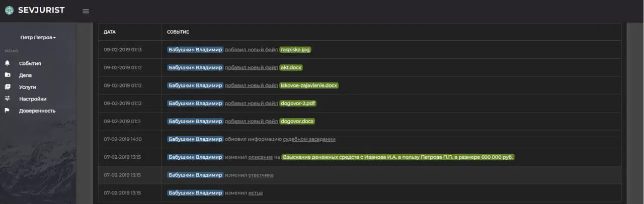Select the date 07-02-2019 14:10
Image resolution: width=644 pixels, height=204 pixels.
click(x=123, y=139)
